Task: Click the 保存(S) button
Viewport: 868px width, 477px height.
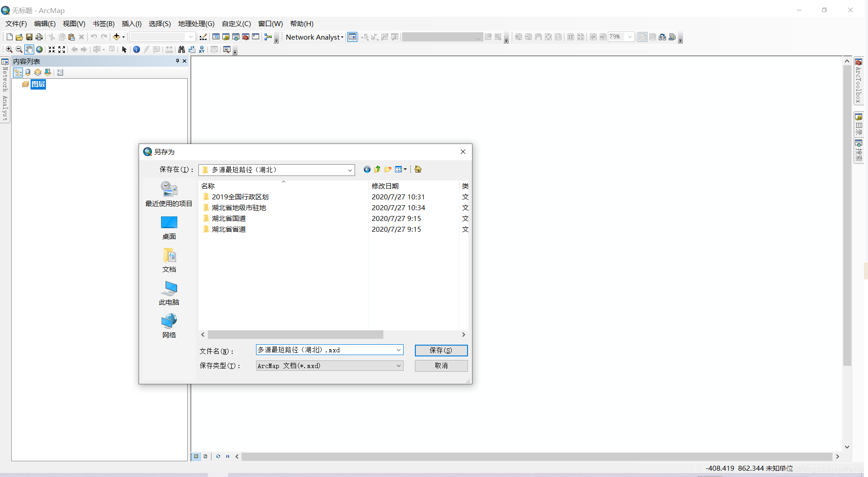Action: [x=441, y=350]
